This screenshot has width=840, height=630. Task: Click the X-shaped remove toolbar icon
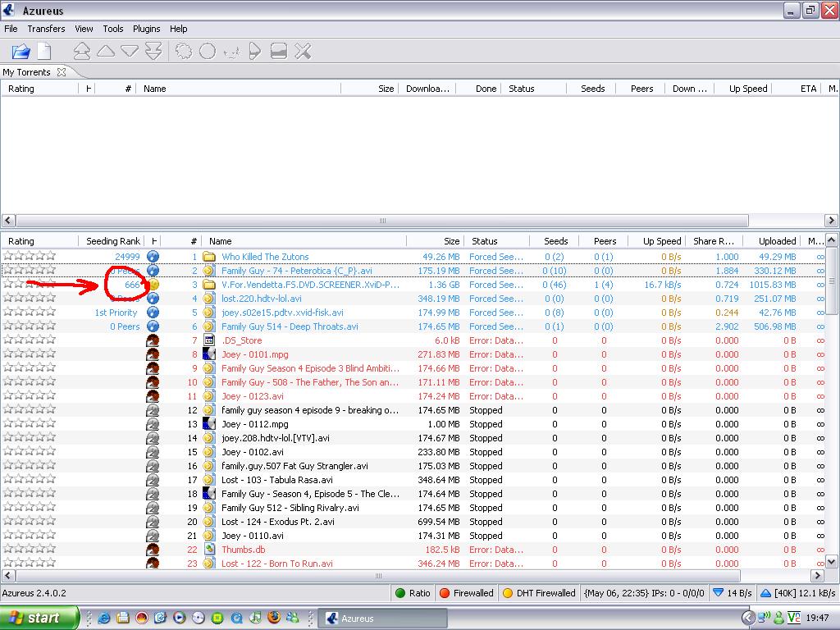[x=303, y=52]
